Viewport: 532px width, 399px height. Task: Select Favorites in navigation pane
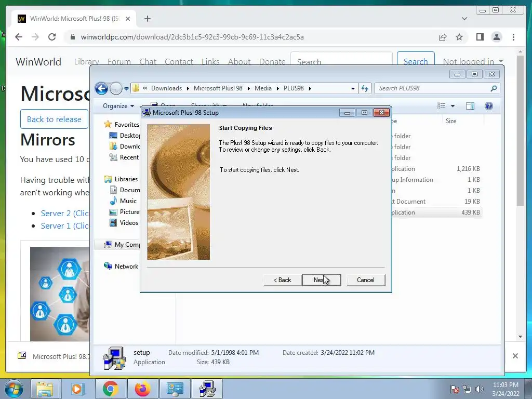click(122, 125)
